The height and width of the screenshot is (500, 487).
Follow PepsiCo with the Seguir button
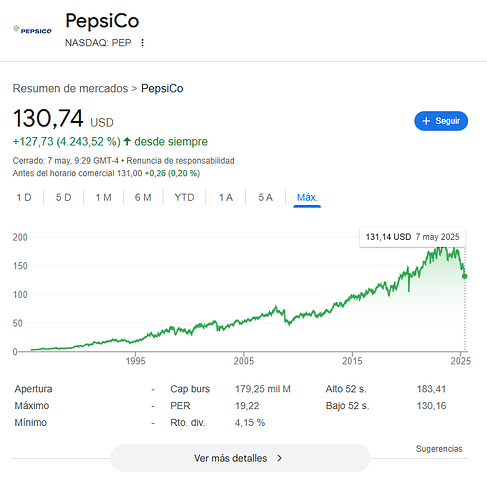pos(441,121)
